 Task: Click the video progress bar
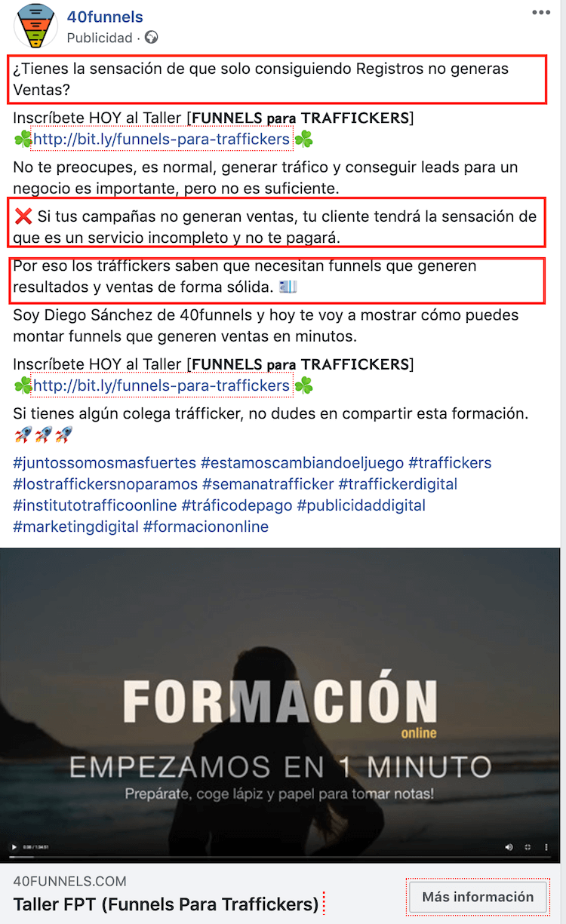280,858
